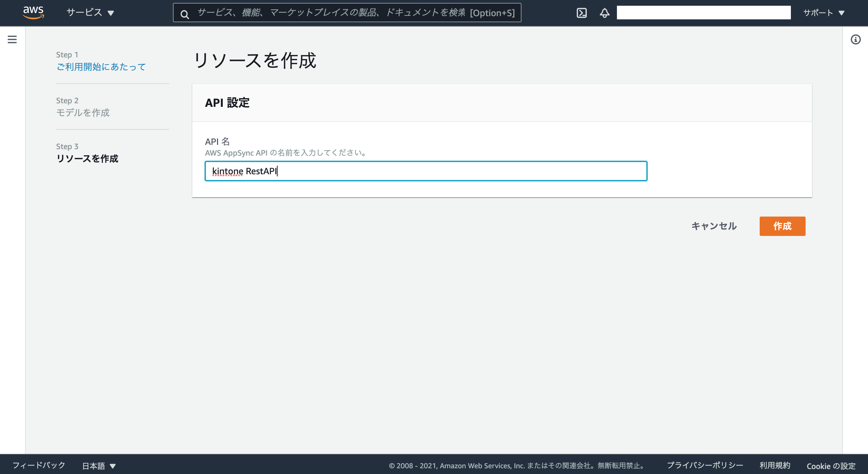Select Step 2 モデルを作成

coord(83,113)
